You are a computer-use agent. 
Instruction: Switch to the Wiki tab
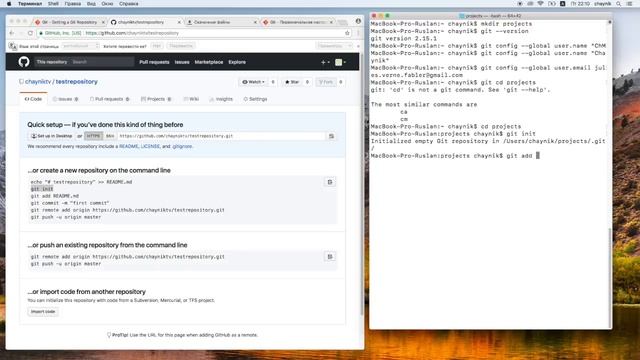pyautogui.click(x=191, y=99)
